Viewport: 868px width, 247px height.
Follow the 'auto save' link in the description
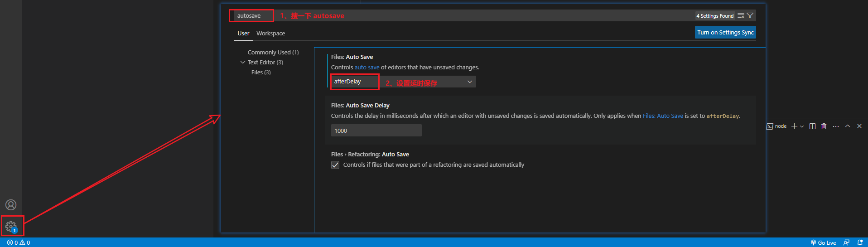367,67
